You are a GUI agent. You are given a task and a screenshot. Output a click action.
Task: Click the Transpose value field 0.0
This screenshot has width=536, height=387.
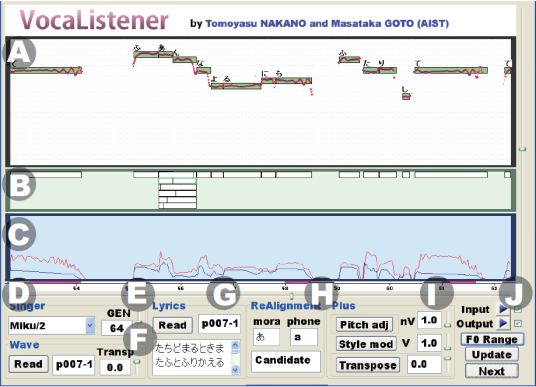point(424,364)
